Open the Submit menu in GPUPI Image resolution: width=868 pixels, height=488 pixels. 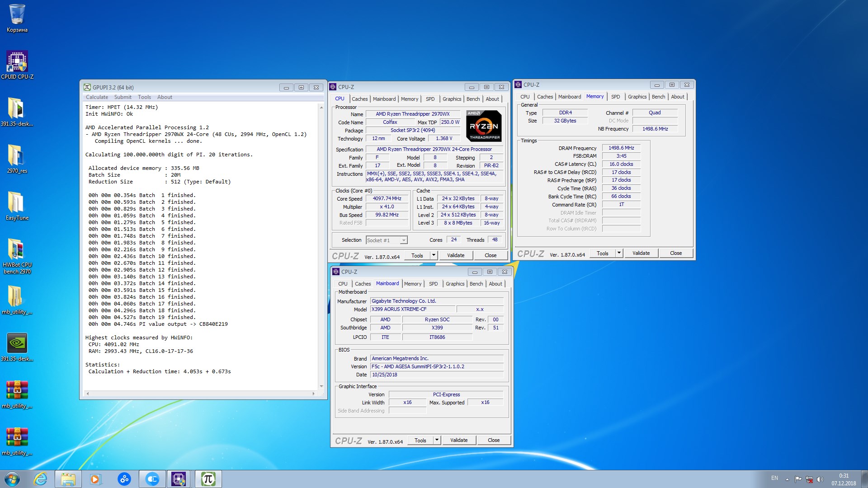tap(123, 97)
